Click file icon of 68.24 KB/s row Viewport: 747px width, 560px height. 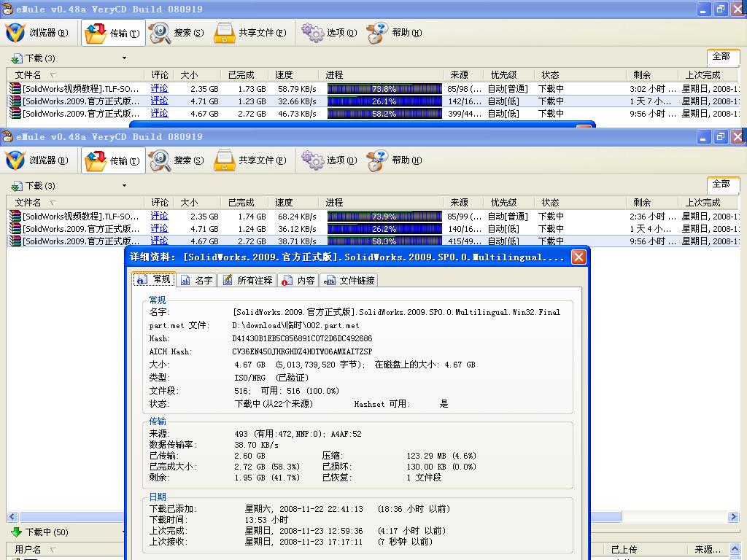(15, 216)
